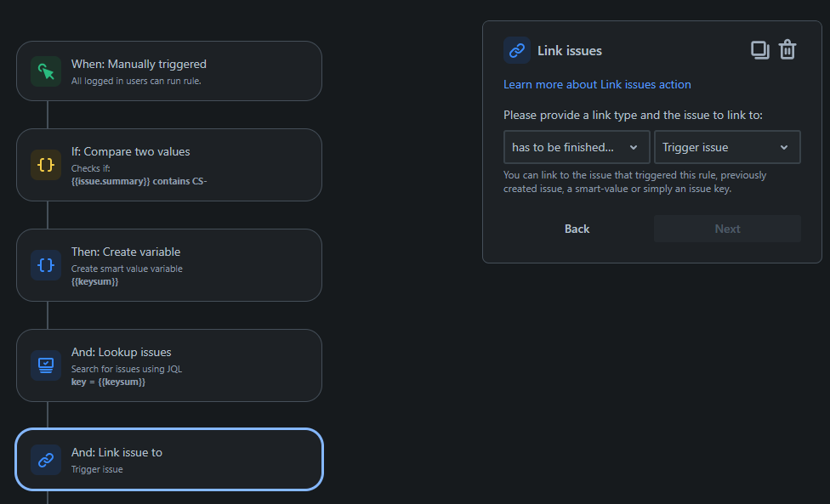Image resolution: width=830 pixels, height=504 pixels.
Task: Select the manual trigger cursor icon
Action: point(45,71)
